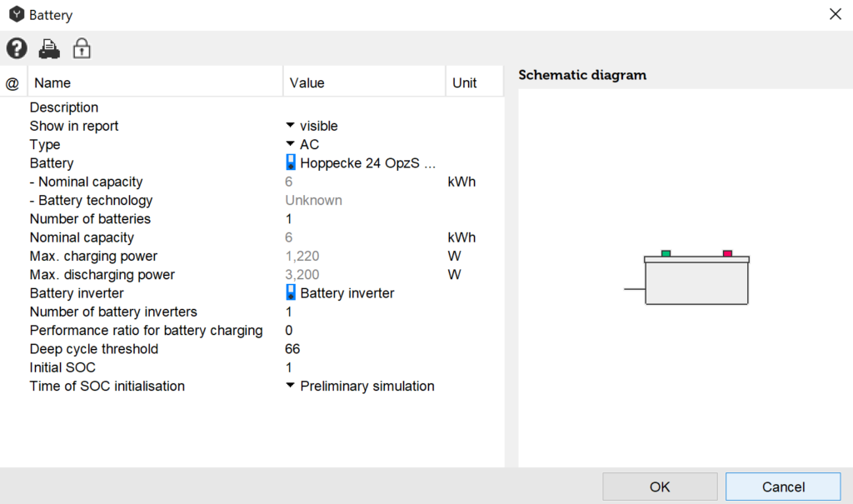This screenshot has height=504, width=853.
Task: Click the Print icon in toolbar
Action: pos(49,48)
